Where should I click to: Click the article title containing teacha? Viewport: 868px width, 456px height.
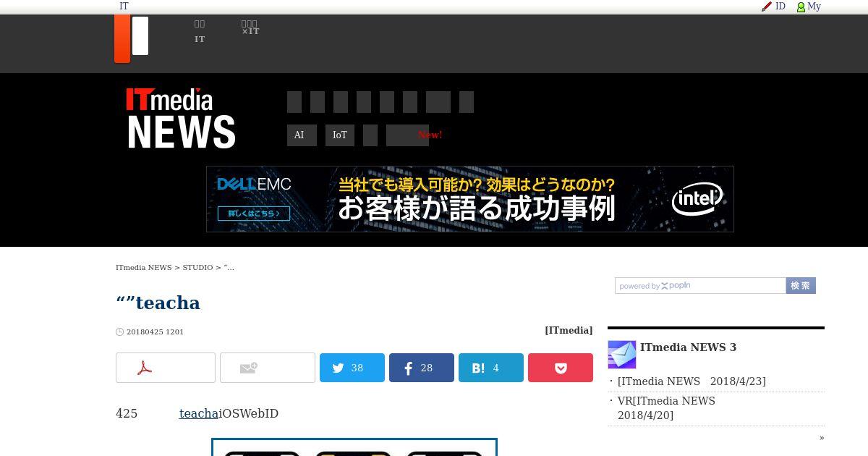(158, 303)
